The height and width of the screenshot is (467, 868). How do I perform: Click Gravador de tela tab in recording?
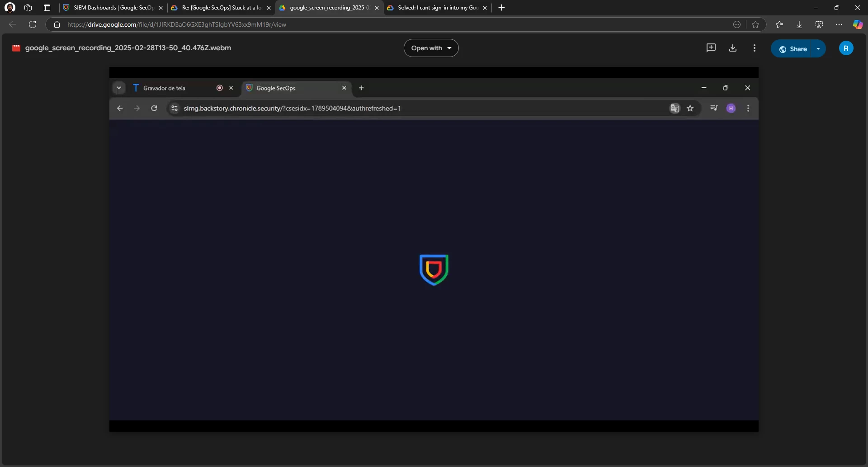[x=184, y=88]
